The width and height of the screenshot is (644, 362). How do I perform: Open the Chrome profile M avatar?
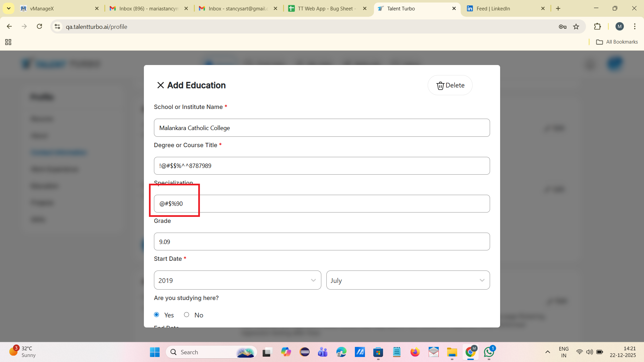tap(620, 26)
